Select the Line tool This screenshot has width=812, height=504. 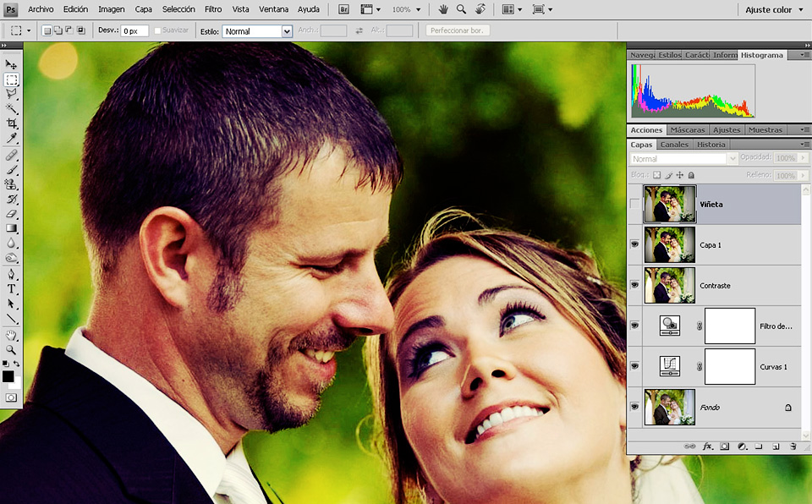click(x=11, y=319)
